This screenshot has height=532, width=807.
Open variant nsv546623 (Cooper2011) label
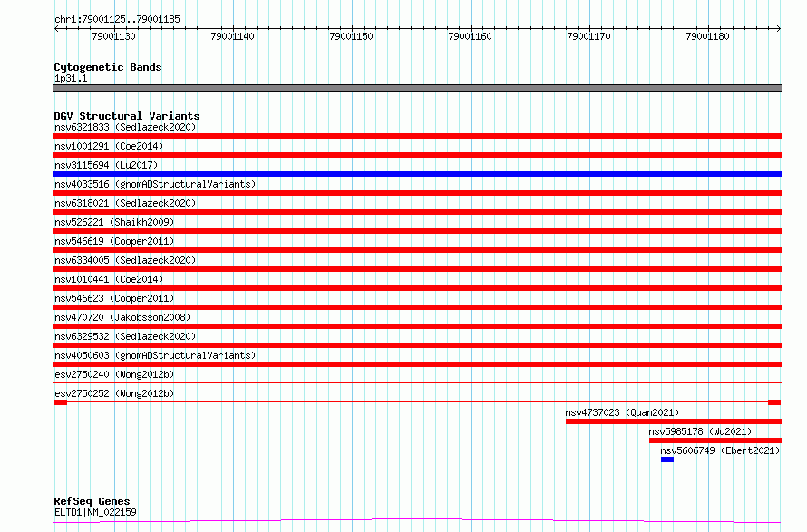tap(114, 298)
